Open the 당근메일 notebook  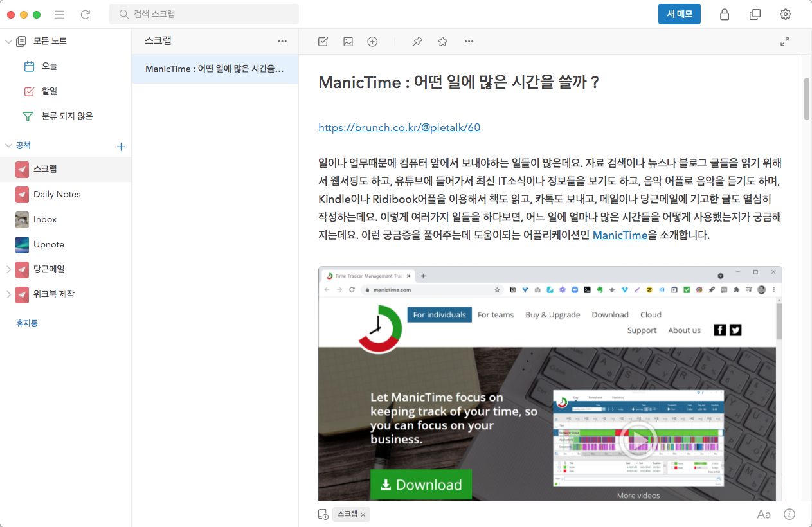49,269
